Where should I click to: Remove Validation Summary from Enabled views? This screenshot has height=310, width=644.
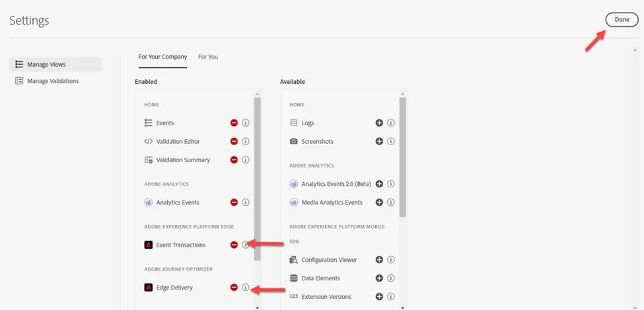click(x=234, y=160)
